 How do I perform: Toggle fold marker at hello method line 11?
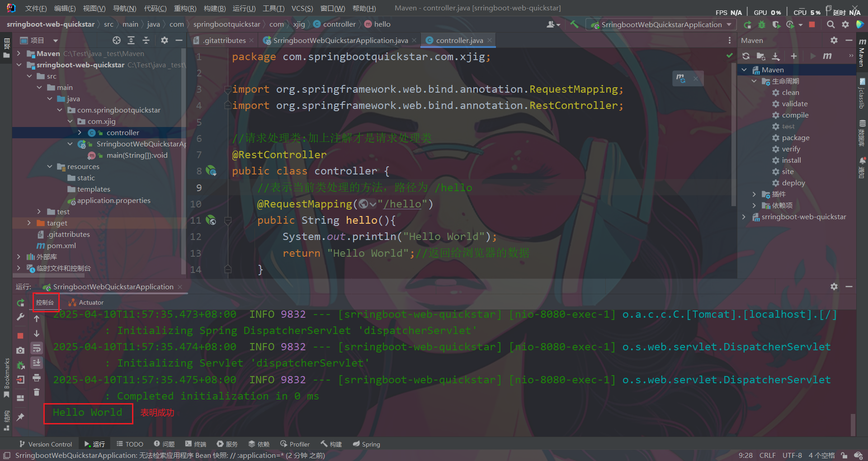228,221
